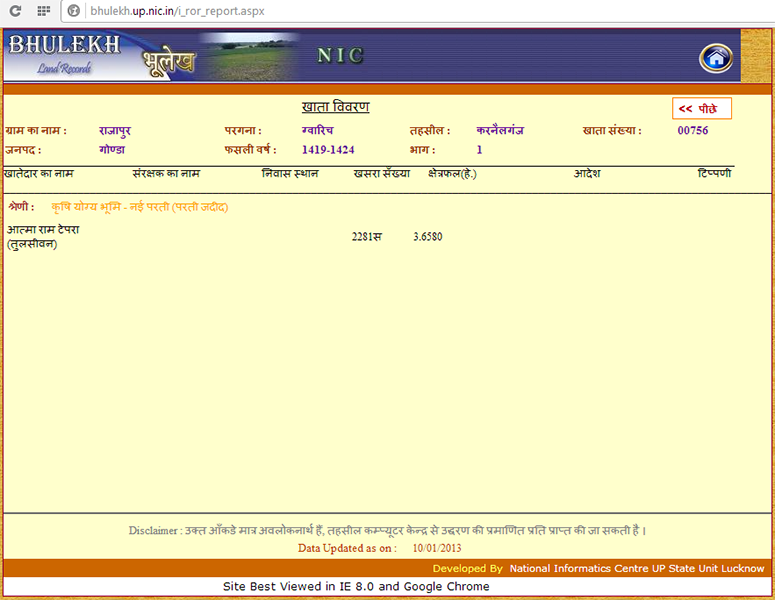Click the khasra number 2281स entry
The width and height of the screenshot is (775, 600).
point(367,237)
